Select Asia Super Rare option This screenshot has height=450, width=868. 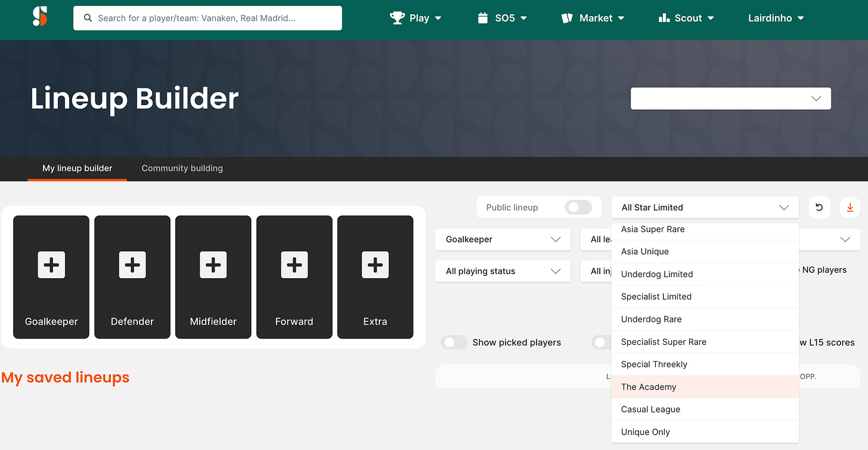tap(705, 230)
